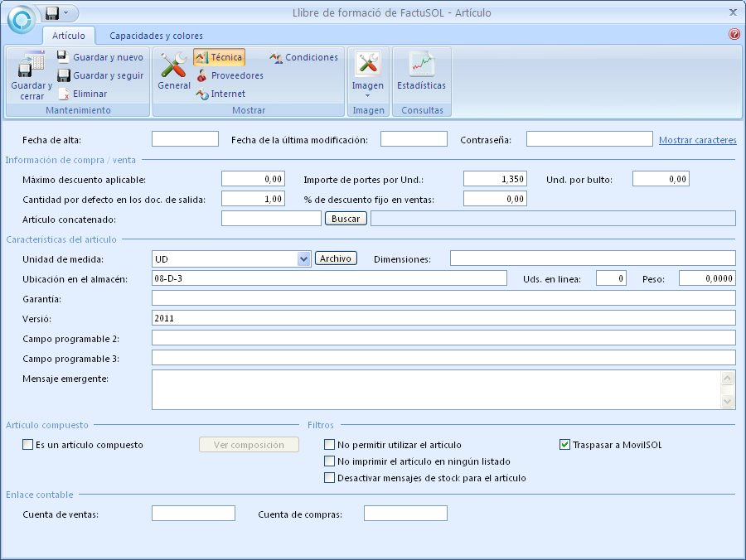Open the Condiciones section
The height and width of the screenshot is (560, 746).
(x=303, y=57)
